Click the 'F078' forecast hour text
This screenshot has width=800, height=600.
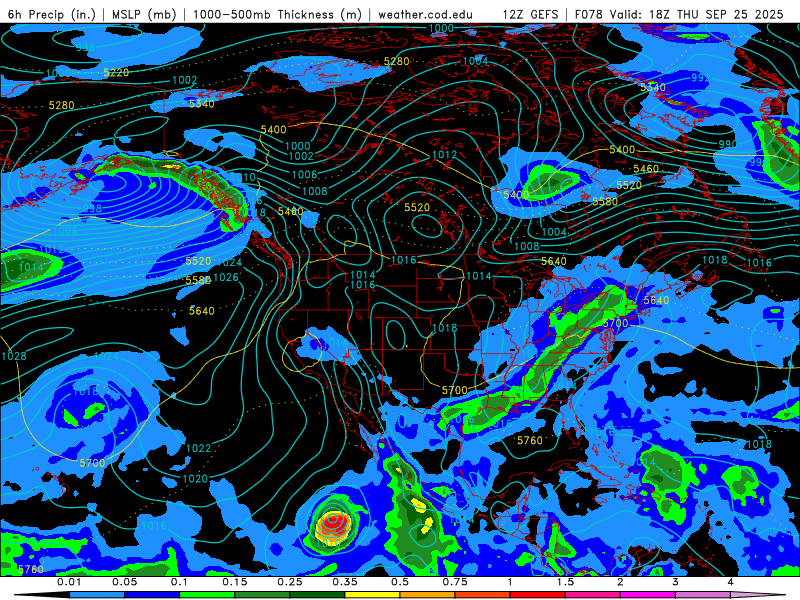[589, 14]
